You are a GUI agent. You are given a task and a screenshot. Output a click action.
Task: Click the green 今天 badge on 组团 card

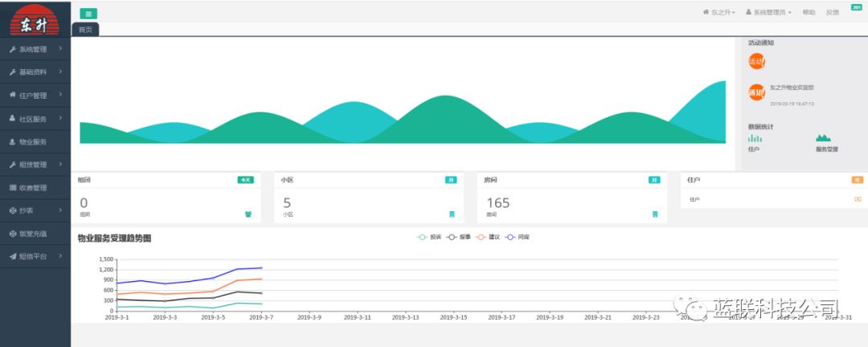245,180
